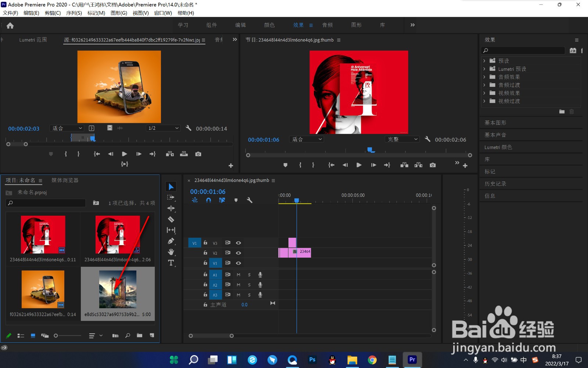
Task: Open Program monitor settings wrench
Action: click(x=427, y=139)
